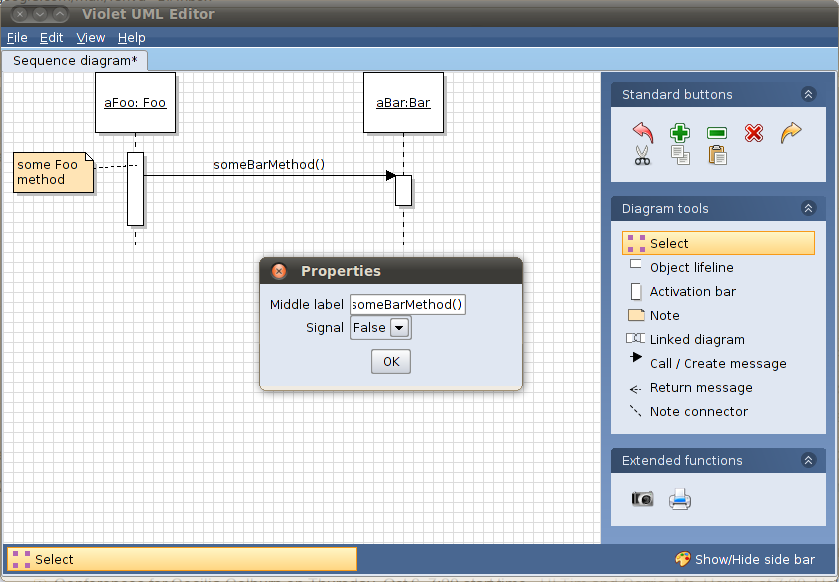Click the scissors Cut icon

[x=642, y=155]
